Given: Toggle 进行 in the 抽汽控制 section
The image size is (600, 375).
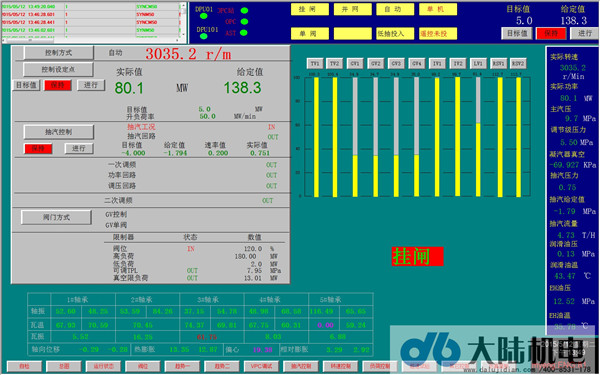Looking at the screenshot, I should pyautogui.click(x=78, y=148).
